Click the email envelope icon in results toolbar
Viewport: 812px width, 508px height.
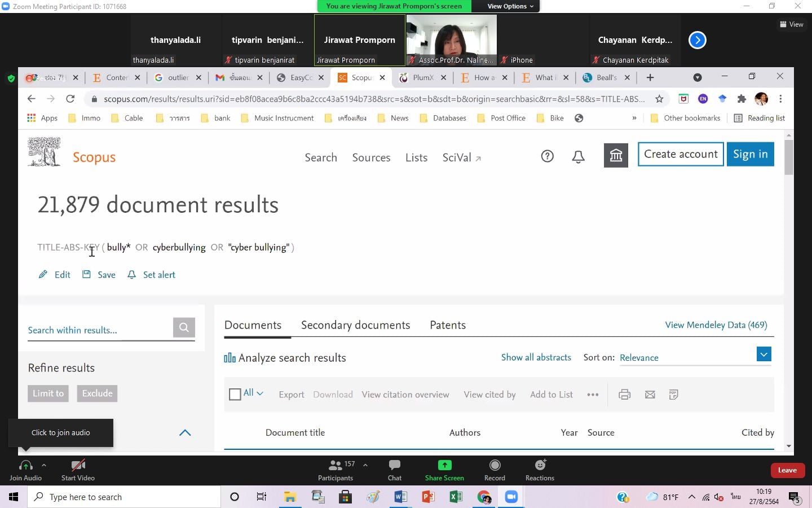pos(650,395)
